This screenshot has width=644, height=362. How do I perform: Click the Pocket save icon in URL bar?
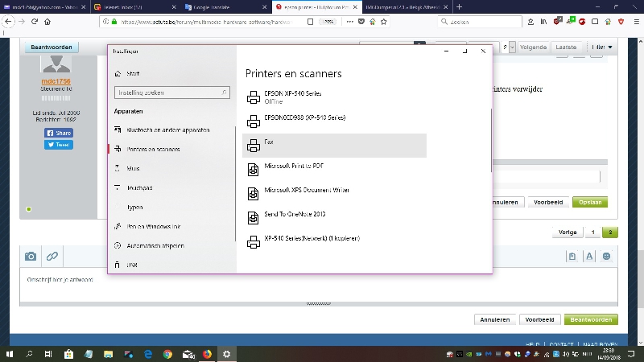click(x=361, y=22)
